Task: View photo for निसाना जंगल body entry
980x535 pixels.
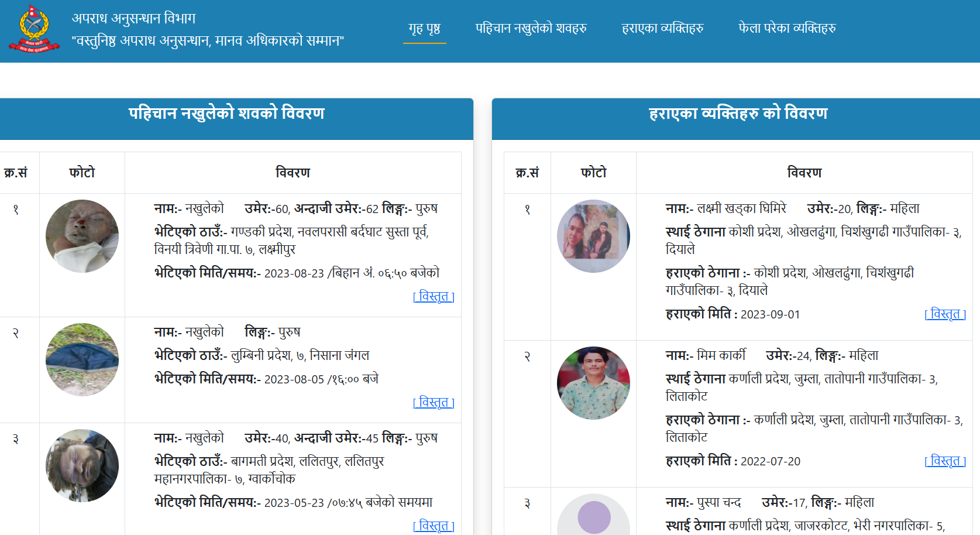Action: pos(82,359)
